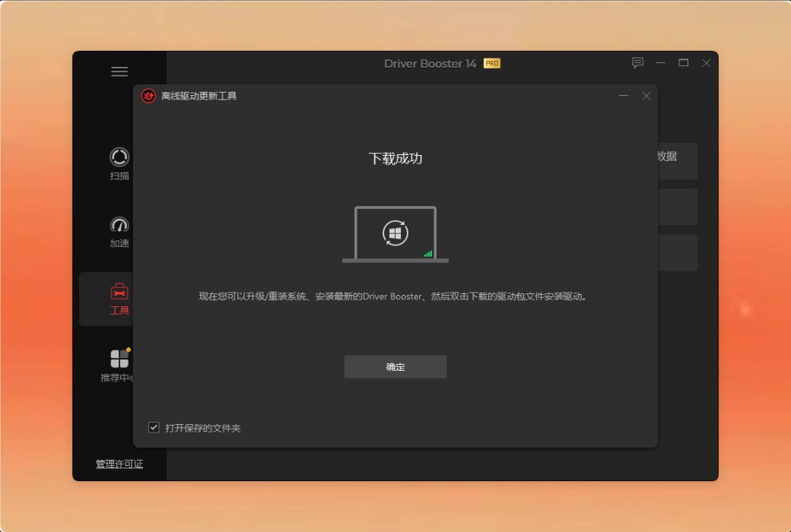Screen dimensions: 791x532
Task: Click the Driver Booster 14 title text
Action: pyautogui.click(x=430, y=64)
